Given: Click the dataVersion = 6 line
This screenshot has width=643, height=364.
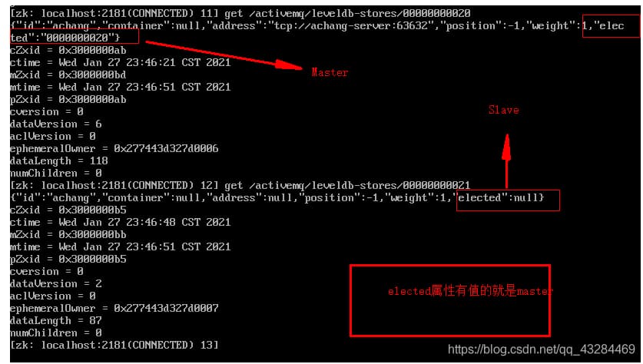Looking at the screenshot, I should 56,124.
